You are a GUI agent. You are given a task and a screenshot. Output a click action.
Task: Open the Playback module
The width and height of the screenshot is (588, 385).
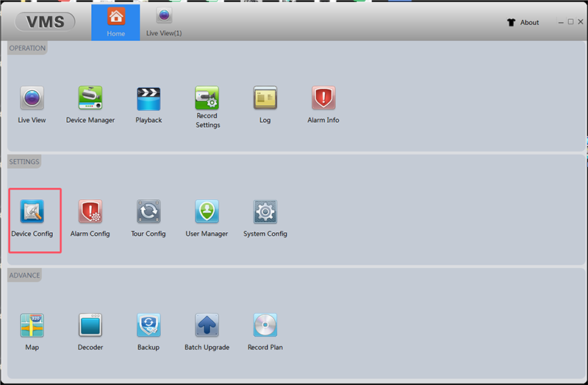point(148,98)
